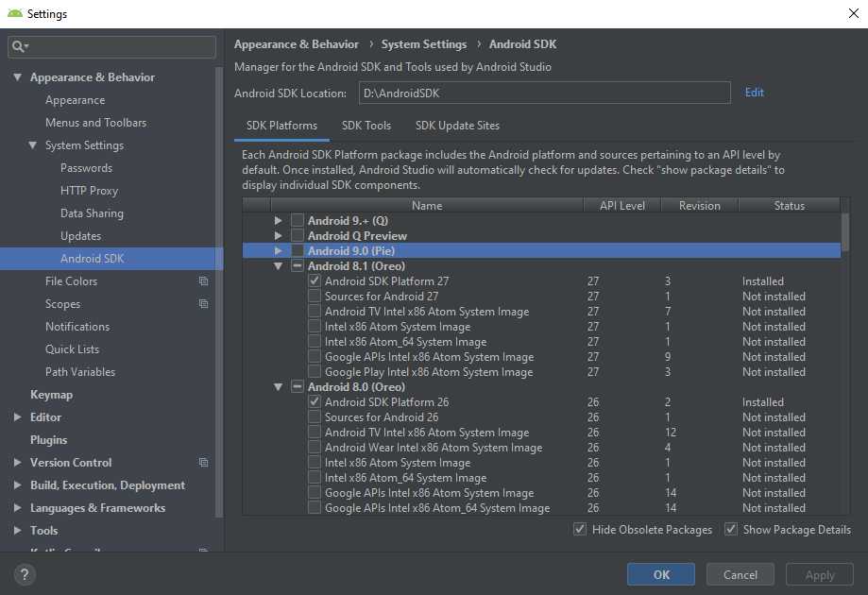Viewport: 868px width, 595px height.
Task: Check the Android 9.0 (Pie) checkbox
Action: point(298,250)
